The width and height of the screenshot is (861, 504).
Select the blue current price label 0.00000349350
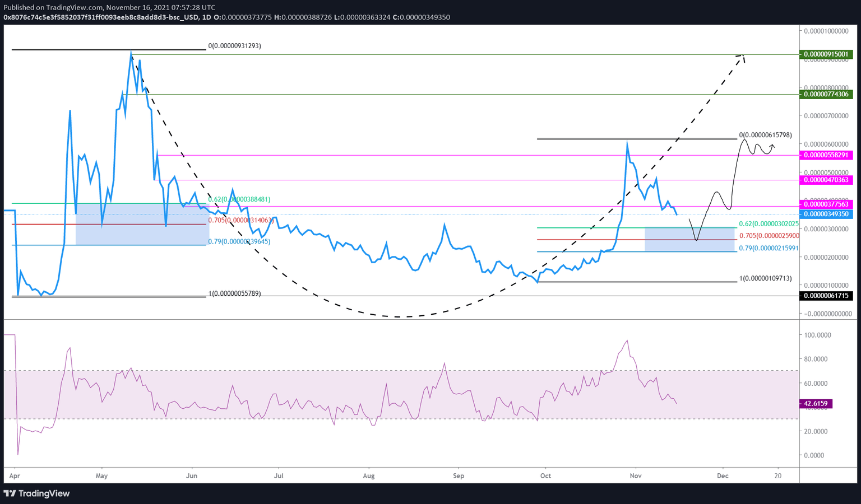click(x=826, y=214)
